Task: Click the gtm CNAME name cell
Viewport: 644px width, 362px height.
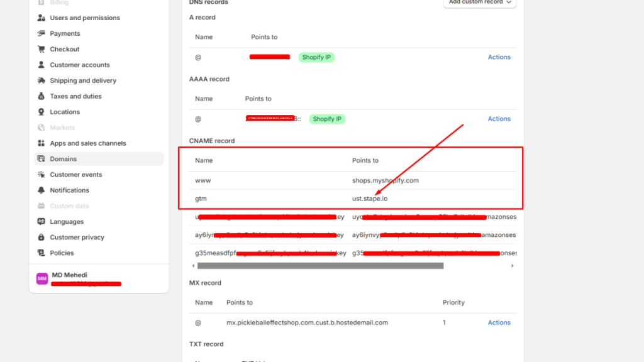Action: tap(201, 199)
